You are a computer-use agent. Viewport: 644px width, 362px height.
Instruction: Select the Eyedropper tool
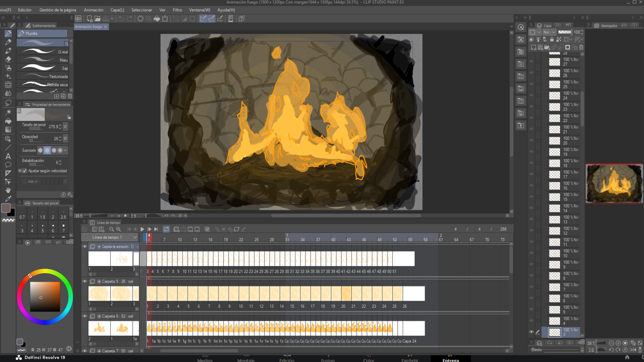click(8, 199)
